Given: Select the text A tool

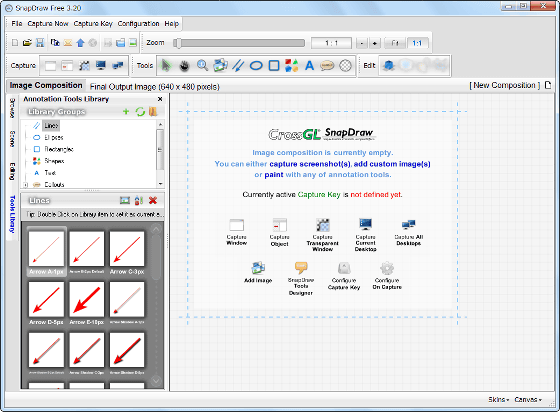Looking at the screenshot, I should 309,66.
